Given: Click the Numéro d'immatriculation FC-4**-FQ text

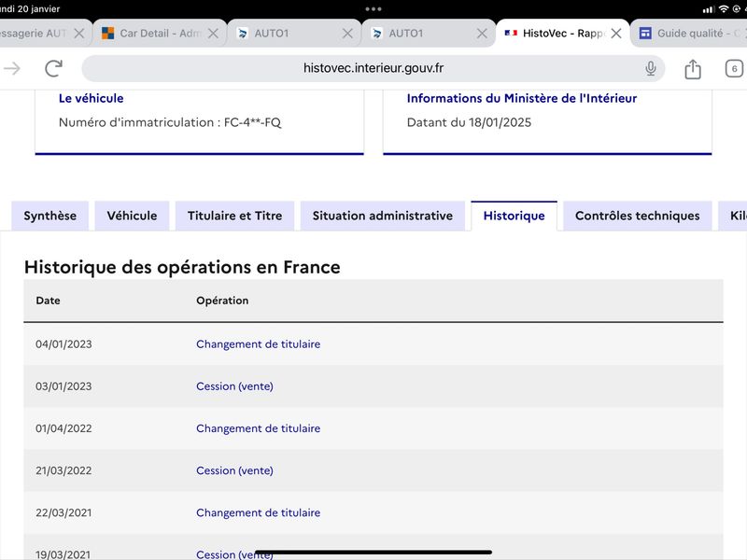Looking at the screenshot, I should 170,122.
